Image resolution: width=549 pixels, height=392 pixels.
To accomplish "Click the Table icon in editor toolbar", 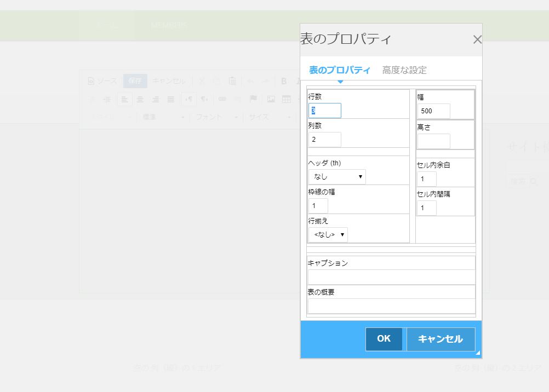I will pos(287,99).
